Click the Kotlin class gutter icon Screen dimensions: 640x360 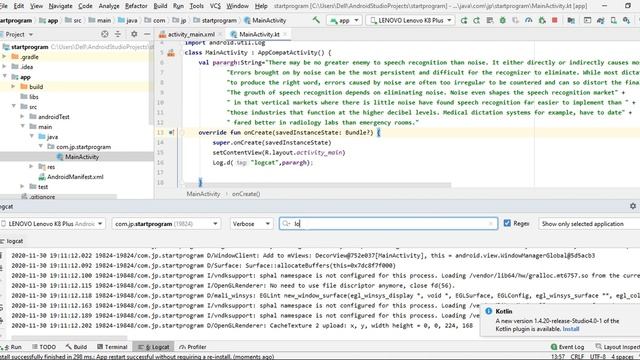coord(171,53)
